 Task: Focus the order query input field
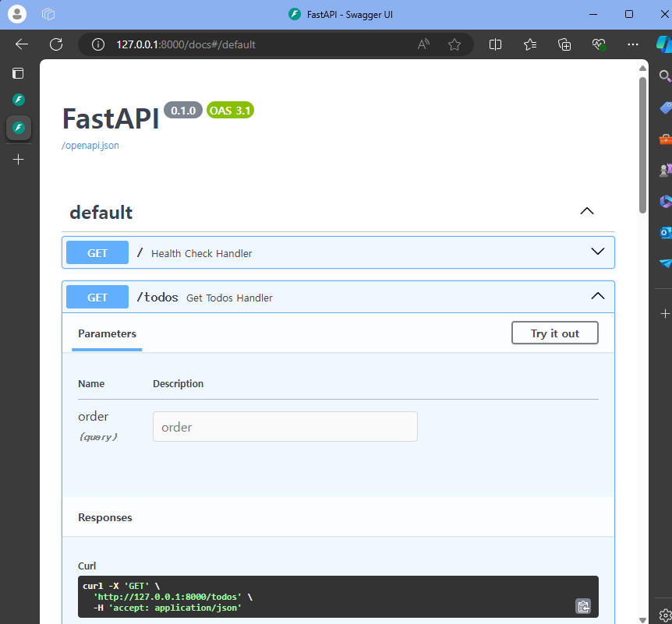(x=285, y=427)
